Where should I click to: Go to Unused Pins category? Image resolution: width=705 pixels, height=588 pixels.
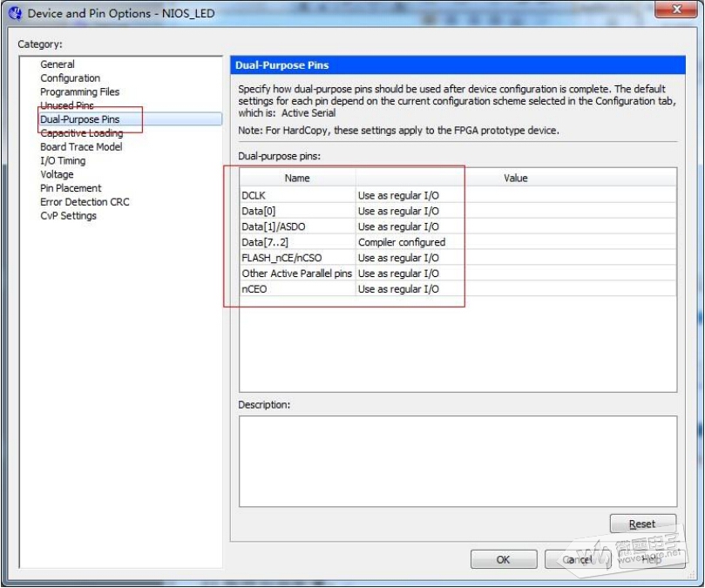point(66,105)
